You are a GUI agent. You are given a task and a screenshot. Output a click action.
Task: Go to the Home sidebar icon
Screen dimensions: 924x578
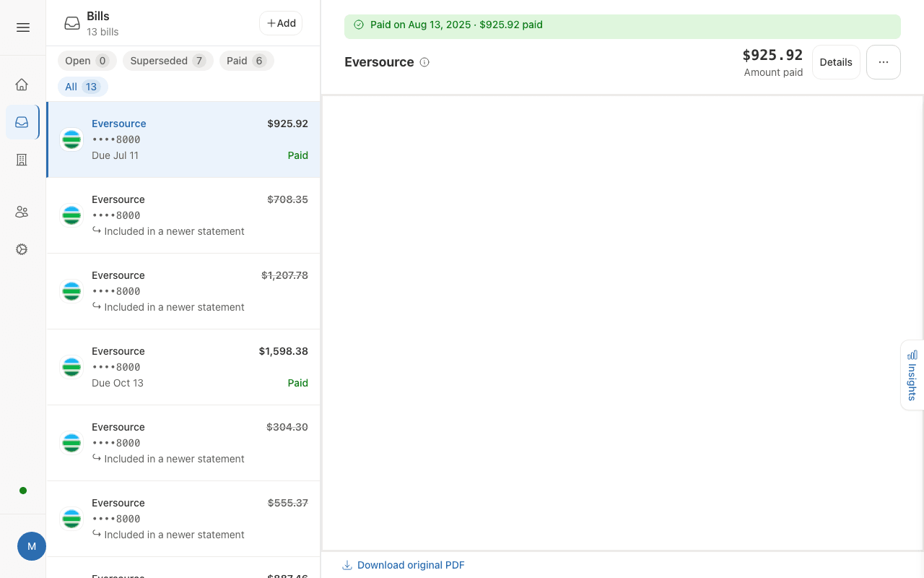(22, 85)
